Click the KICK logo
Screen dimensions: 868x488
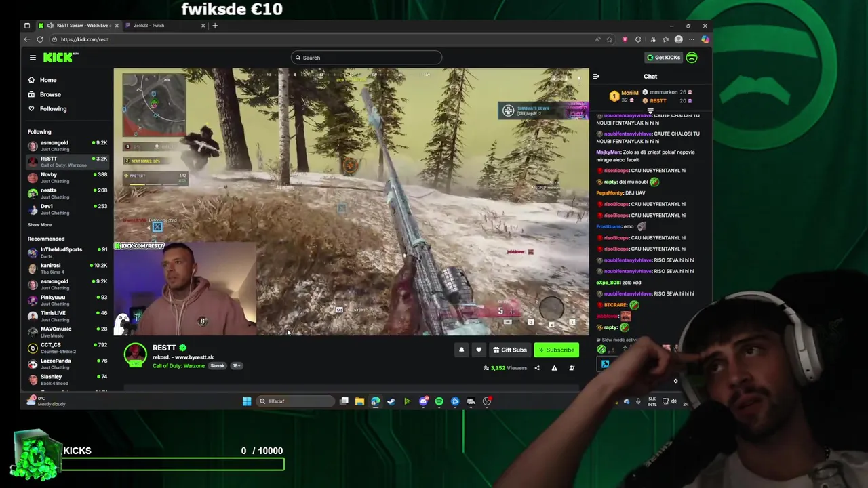tap(60, 58)
